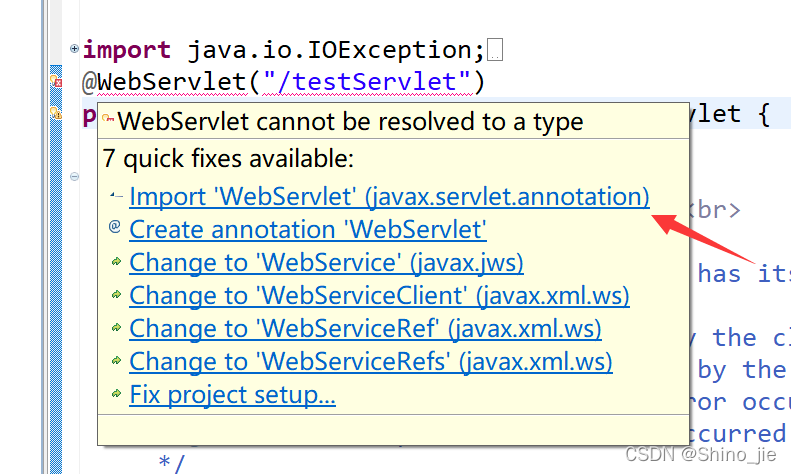
Task: Click the icon beside Change to 'WebServiceClient'
Action: tap(115, 295)
